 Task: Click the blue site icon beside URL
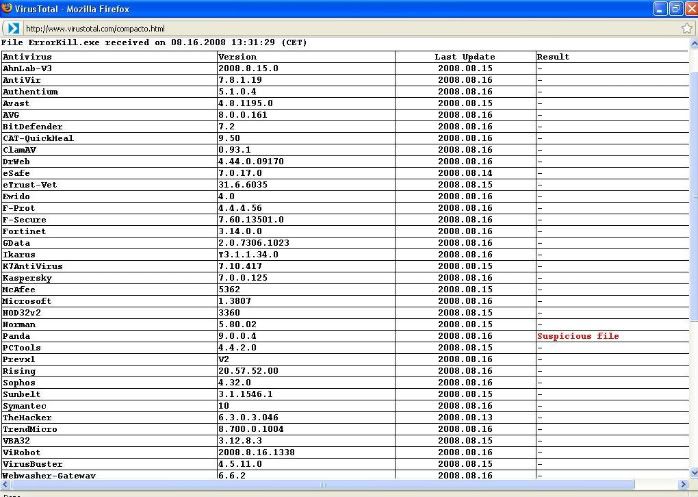click(x=13, y=29)
